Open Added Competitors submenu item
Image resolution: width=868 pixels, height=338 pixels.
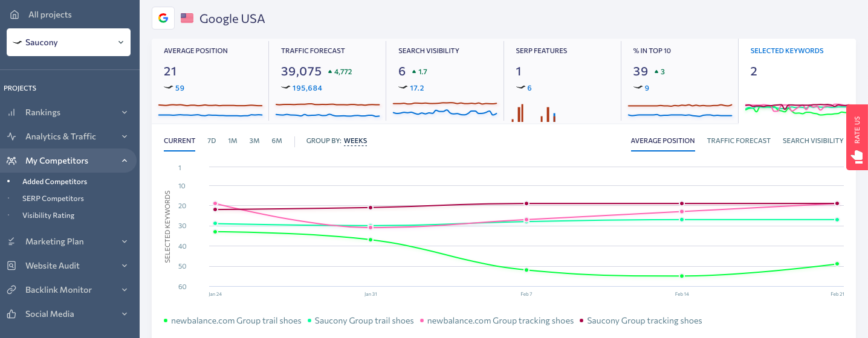54,181
